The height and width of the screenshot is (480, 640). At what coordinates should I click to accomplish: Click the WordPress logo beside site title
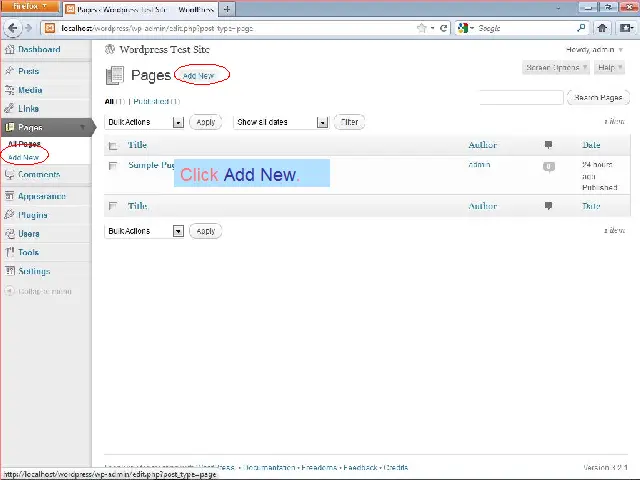pos(110,50)
